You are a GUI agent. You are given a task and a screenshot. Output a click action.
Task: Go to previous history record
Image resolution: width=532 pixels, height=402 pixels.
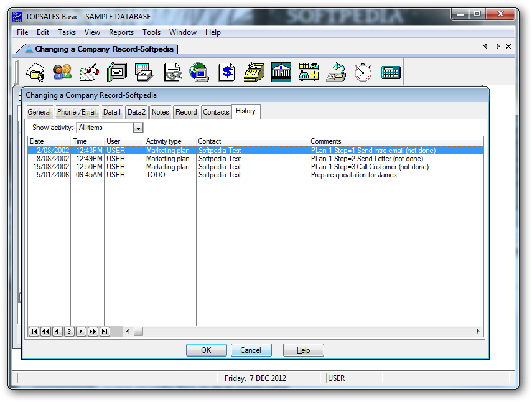(58, 332)
